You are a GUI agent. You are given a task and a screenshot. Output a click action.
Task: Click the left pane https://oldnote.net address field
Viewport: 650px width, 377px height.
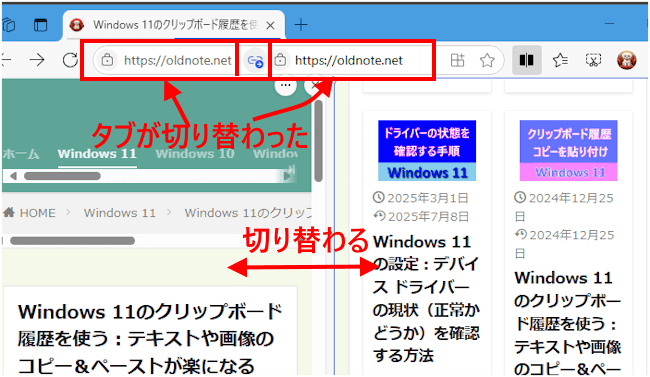[x=178, y=61]
